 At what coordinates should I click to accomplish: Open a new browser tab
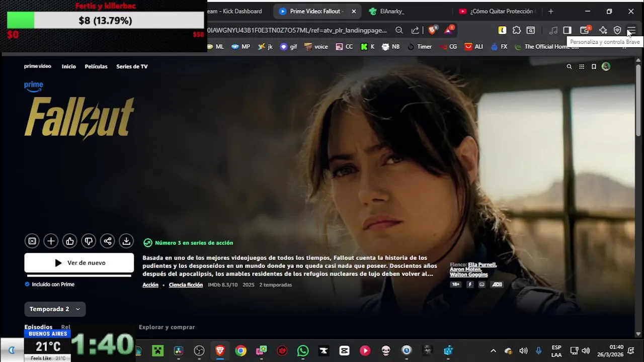click(x=551, y=11)
